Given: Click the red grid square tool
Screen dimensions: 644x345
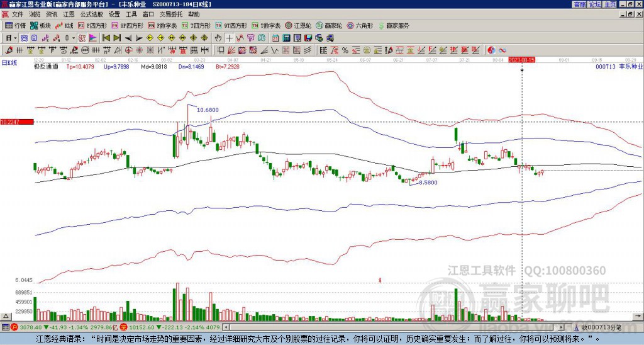Looking at the screenshot, I should [x=286, y=50].
